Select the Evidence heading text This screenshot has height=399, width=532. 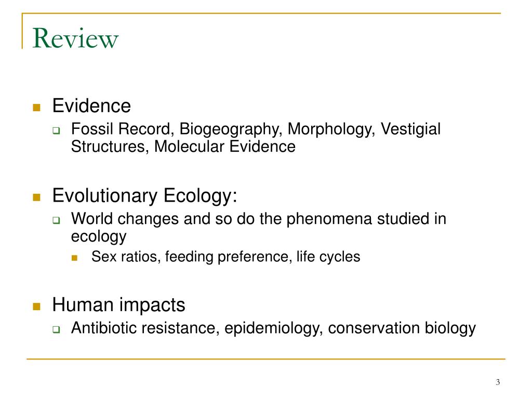91,105
